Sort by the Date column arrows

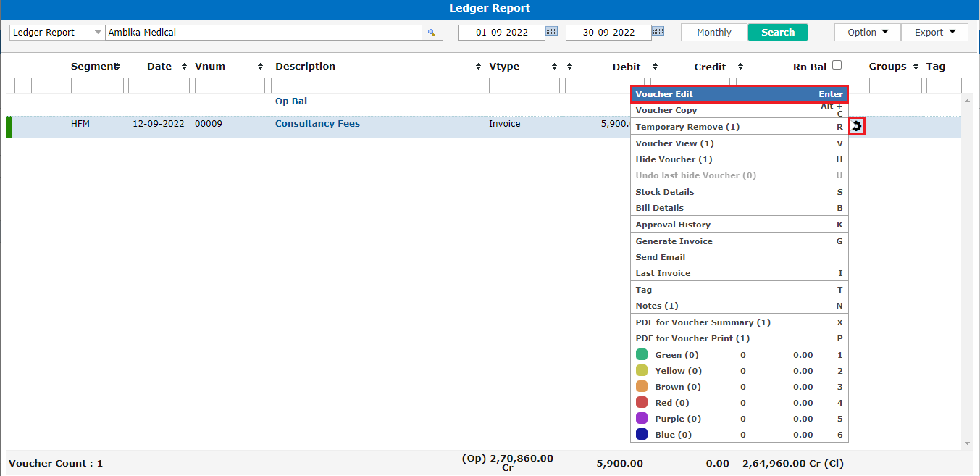(x=184, y=67)
